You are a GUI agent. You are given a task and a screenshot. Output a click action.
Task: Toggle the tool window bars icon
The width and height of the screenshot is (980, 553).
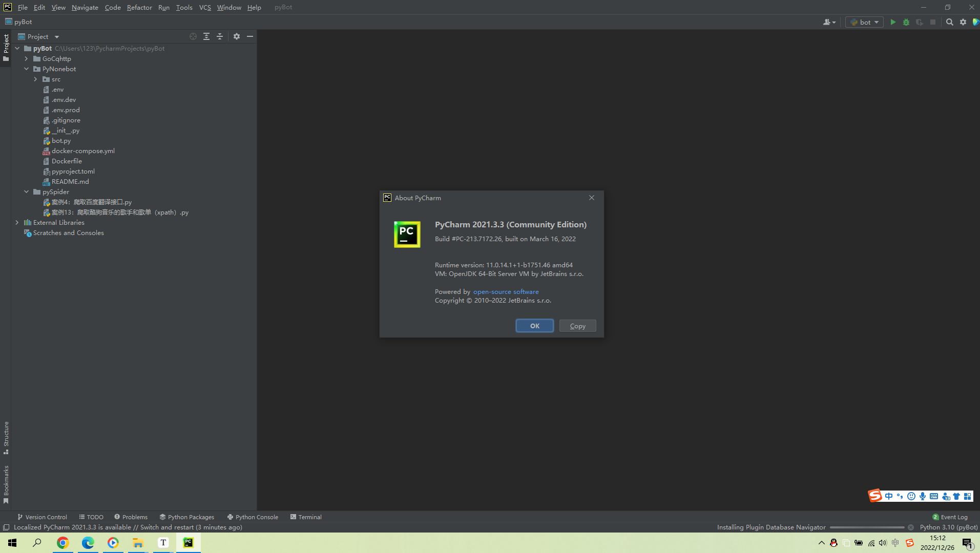point(6,527)
